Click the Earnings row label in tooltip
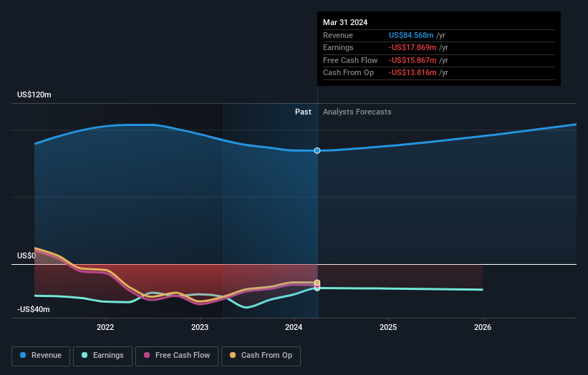The height and width of the screenshot is (375, 588). coord(338,47)
